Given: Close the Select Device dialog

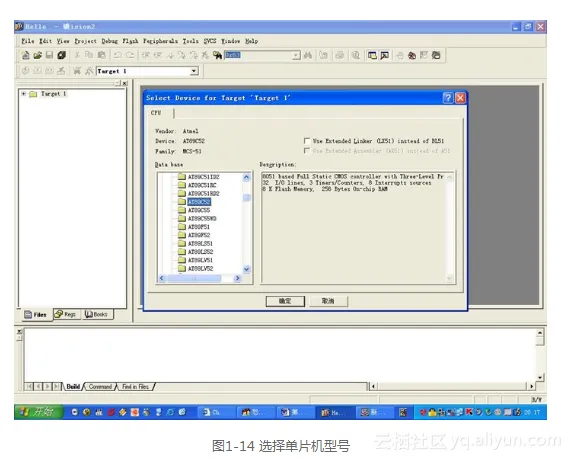Looking at the screenshot, I should (460, 98).
